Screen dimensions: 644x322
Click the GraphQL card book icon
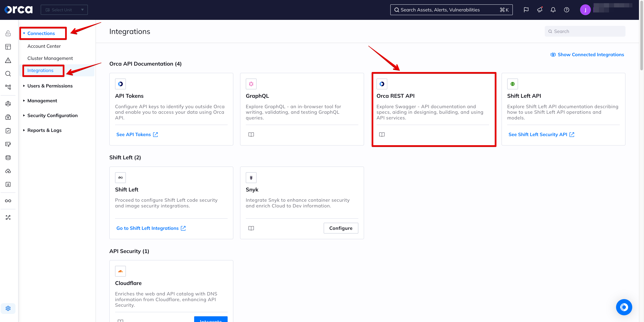251,134
